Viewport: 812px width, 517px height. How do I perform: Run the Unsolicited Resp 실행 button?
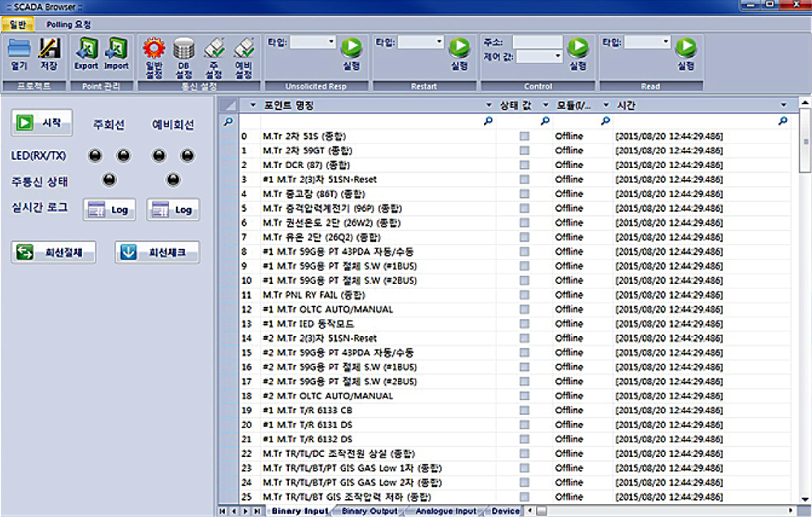(x=352, y=54)
